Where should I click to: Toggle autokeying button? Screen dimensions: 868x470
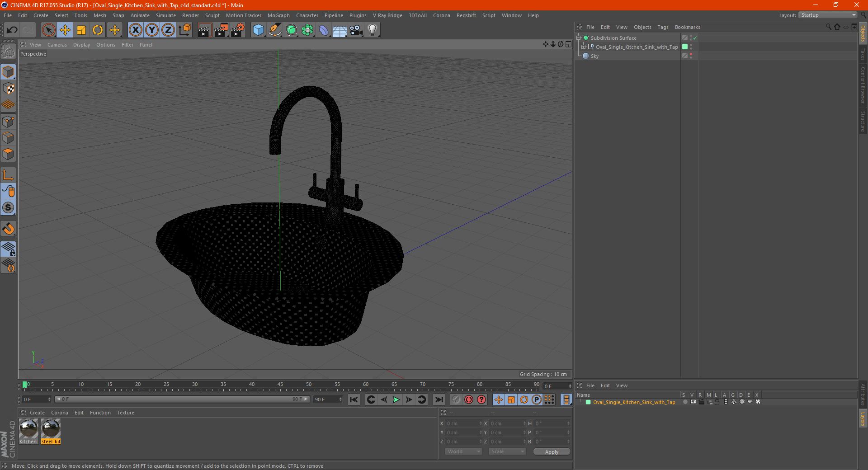click(469, 399)
